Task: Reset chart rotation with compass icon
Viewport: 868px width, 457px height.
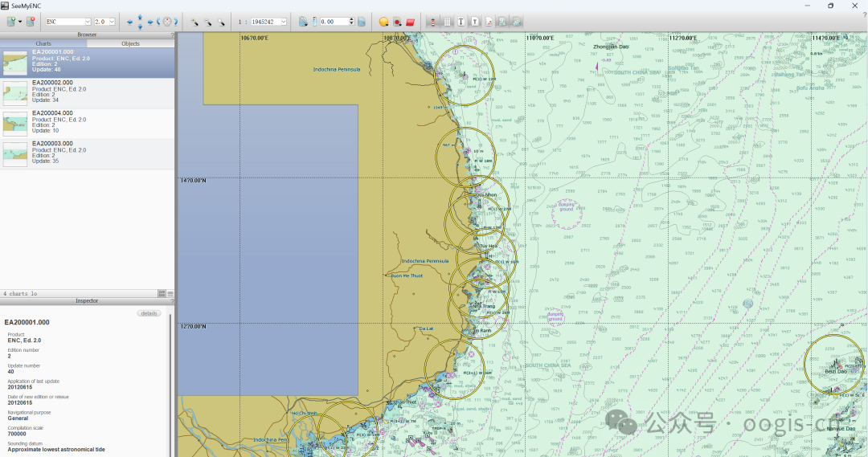Action: click(167, 22)
